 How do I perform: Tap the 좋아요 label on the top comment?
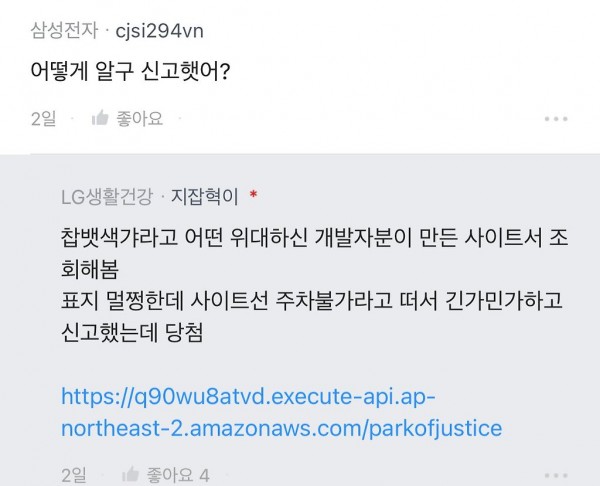[x=140, y=119]
